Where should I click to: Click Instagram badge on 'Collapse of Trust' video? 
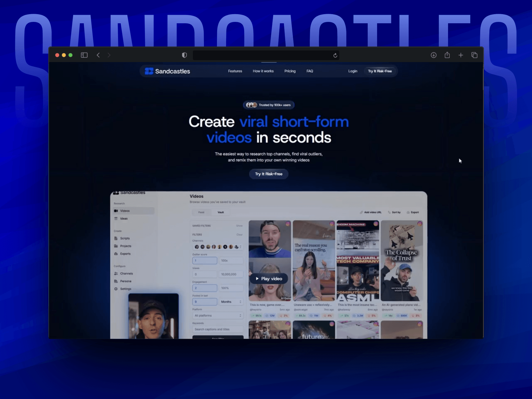coord(420,224)
